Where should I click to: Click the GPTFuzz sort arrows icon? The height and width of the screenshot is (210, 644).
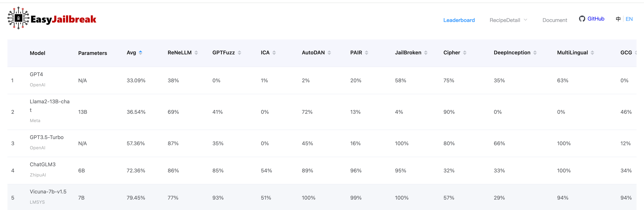click(239, 53)
